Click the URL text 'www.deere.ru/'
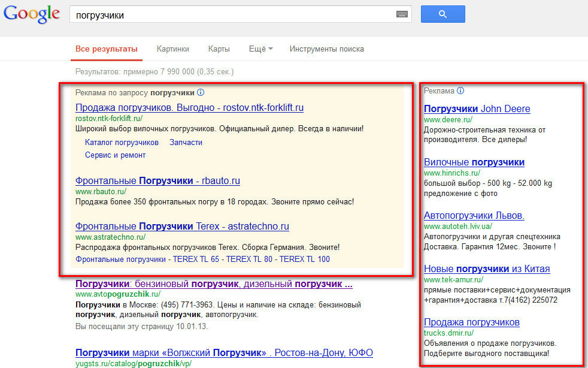Image resolution: width=588 pixels, height=368 pixels. point(448,119)
